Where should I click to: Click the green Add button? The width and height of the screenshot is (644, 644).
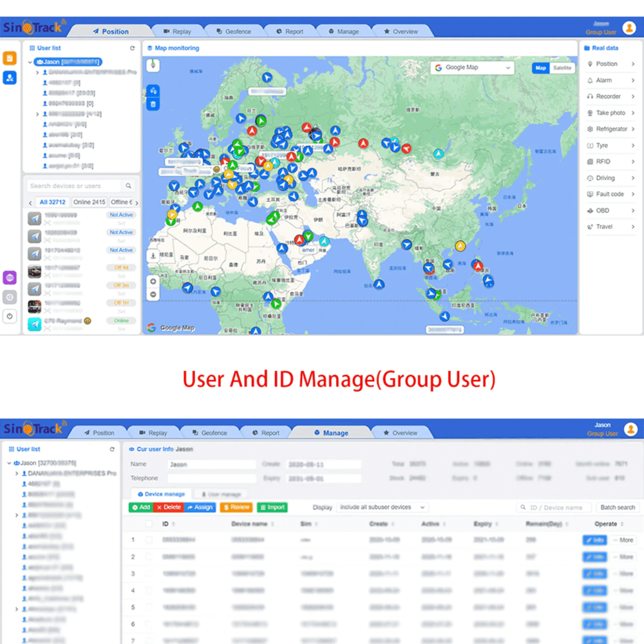coord(141,507)
